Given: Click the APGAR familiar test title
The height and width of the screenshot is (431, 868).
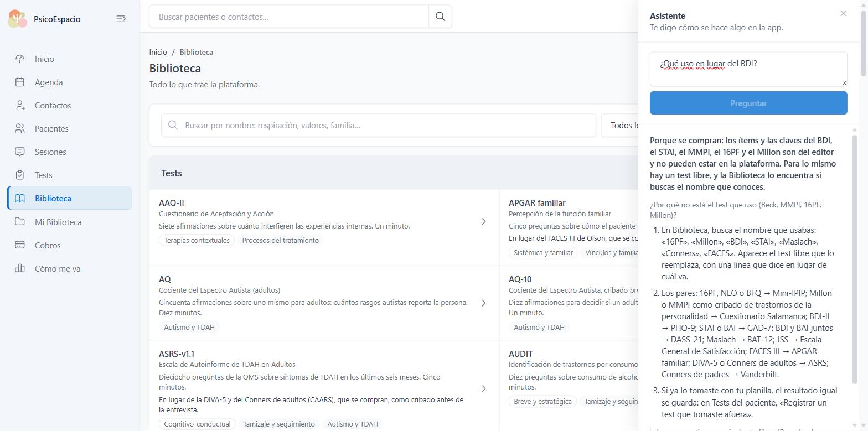Looking at the screenshot, I should pyautogui.click(x=537, y=203).
